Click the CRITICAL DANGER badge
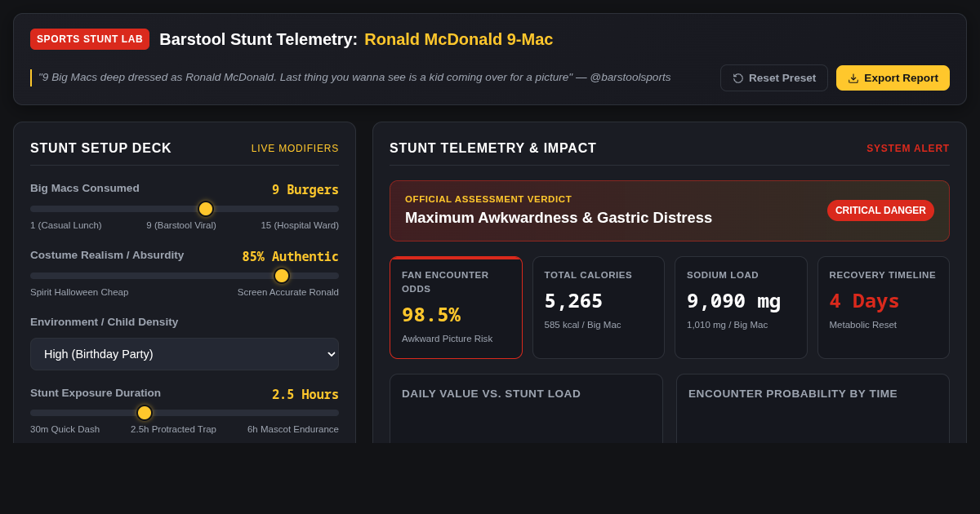This screenshot has width=980, height=514. point(880,210)
